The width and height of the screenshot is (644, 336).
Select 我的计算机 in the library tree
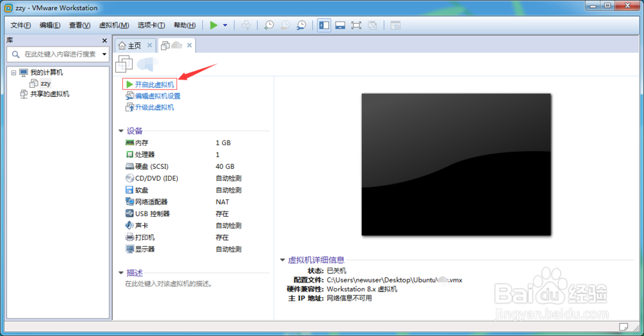coord(46,72)
